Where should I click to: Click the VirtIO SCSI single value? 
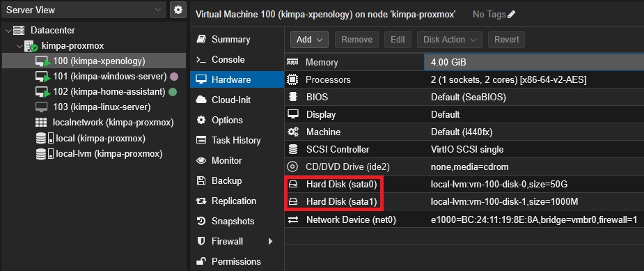(x=467, y=149)
